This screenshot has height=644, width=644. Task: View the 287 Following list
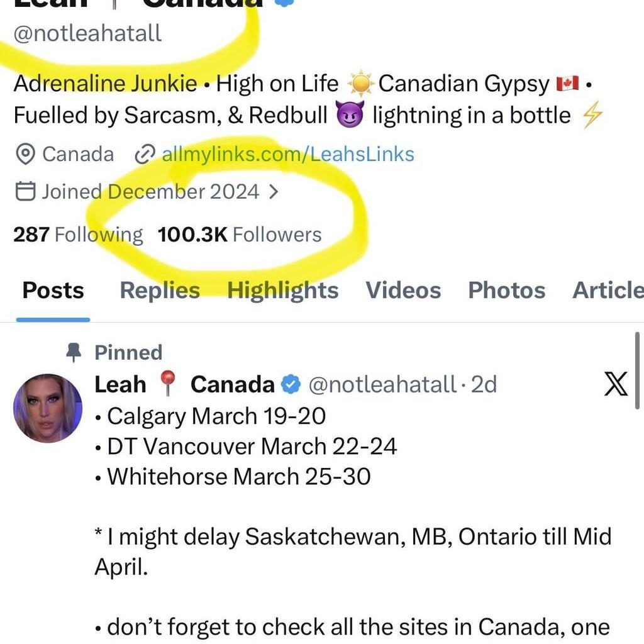pos(78,235)
